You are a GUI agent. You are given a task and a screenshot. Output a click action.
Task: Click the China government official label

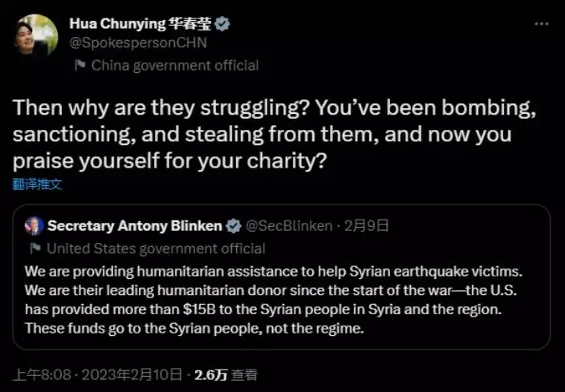(x=174, y=65)
